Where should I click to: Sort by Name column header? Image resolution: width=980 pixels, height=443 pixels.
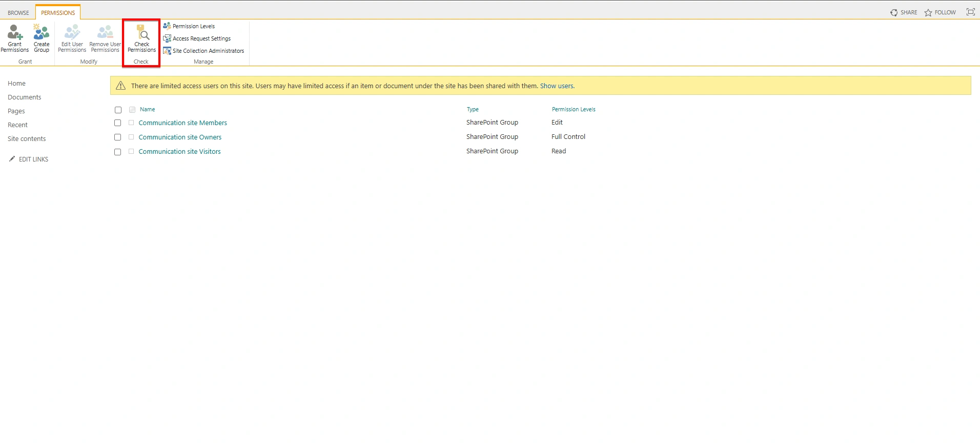pos(147,109)
